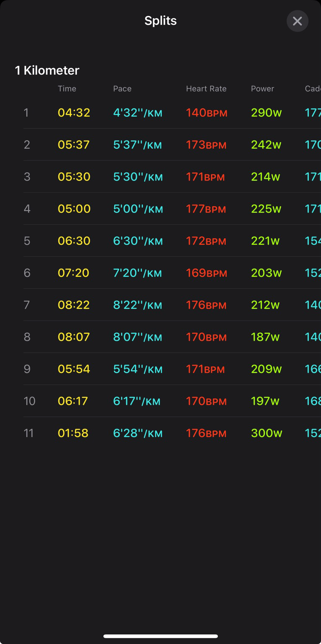Tap the Heart Rate column header
Viewport: 321px width, 644px height.
[x=206, y=89]
